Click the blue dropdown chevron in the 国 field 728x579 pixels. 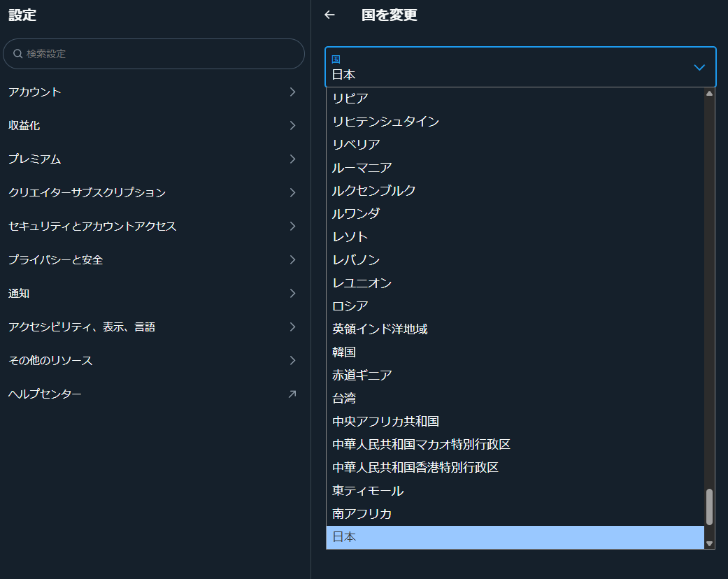pyautogui.click(x=699, y=67)
